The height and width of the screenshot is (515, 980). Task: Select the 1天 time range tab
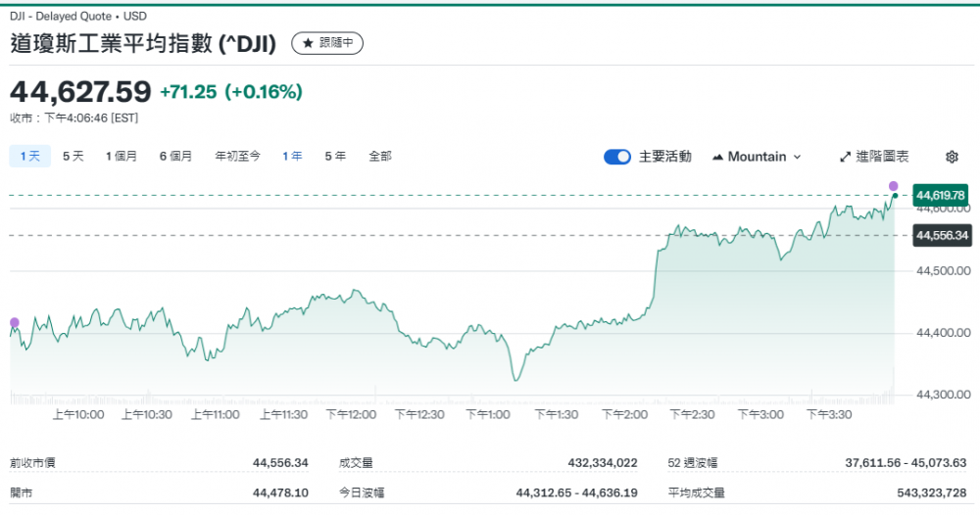(x=29, y=156)
